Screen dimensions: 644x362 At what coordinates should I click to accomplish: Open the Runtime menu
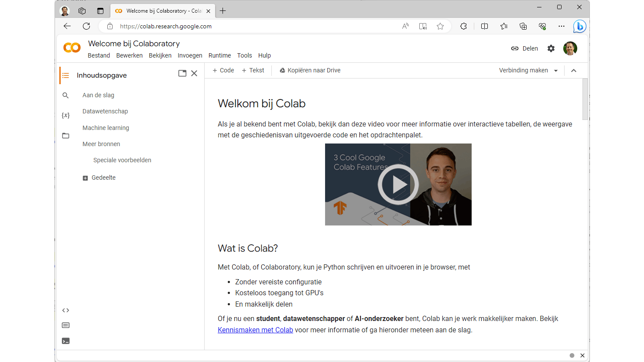pos(220,55)
